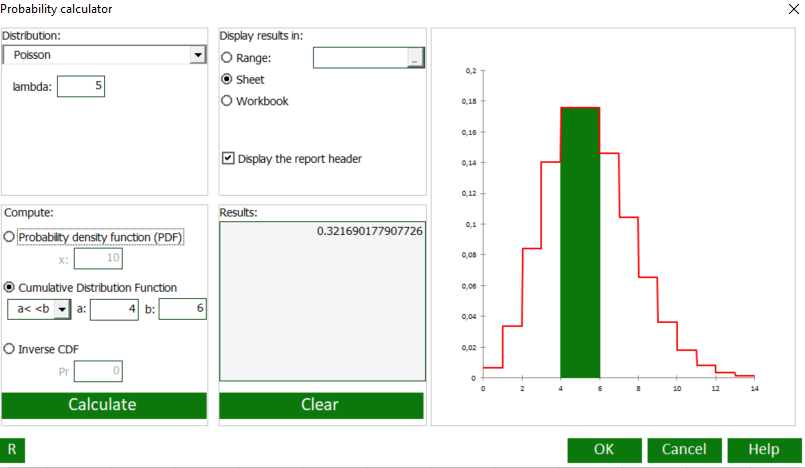Click the green R button
805x468 pixels.
13,450
